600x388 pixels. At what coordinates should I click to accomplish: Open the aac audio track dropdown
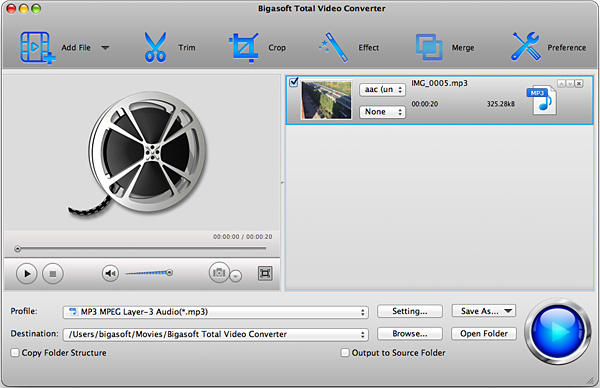click(382, 90)
